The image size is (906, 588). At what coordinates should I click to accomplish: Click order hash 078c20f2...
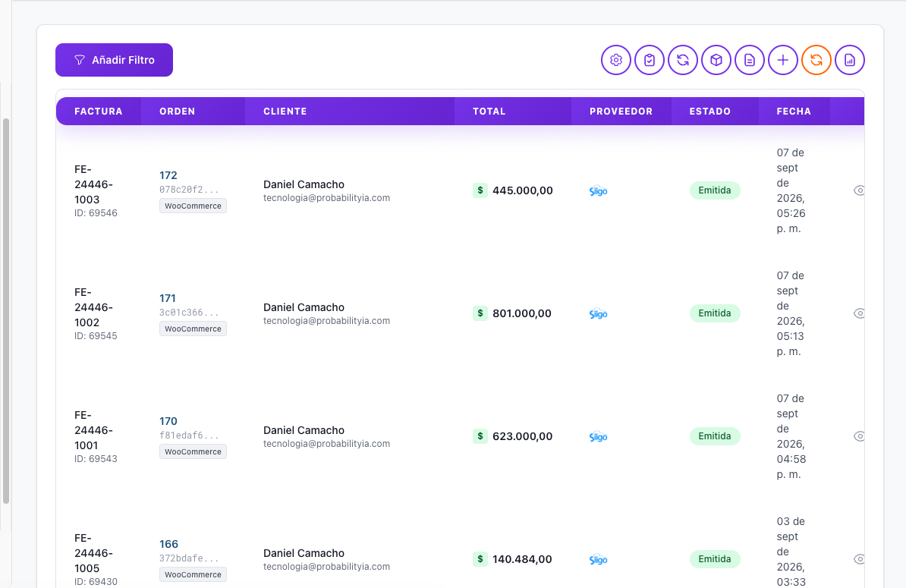click(x=189, y=190)
